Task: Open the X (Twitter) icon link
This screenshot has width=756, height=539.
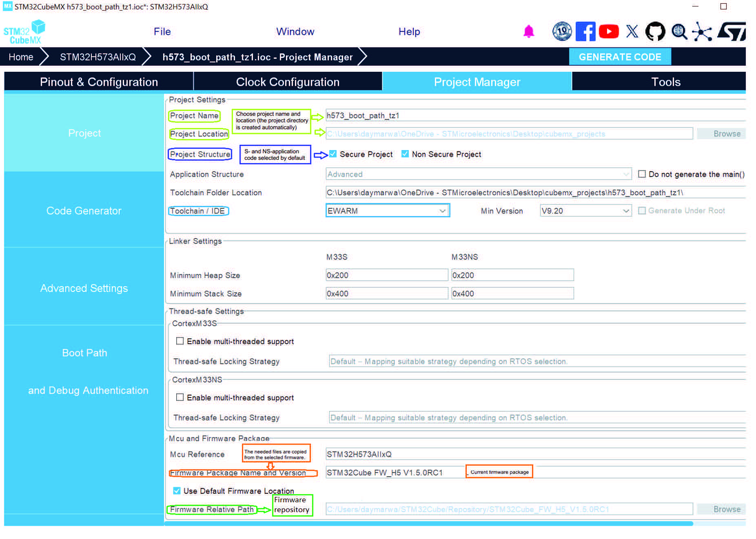Action: (632, 31)
